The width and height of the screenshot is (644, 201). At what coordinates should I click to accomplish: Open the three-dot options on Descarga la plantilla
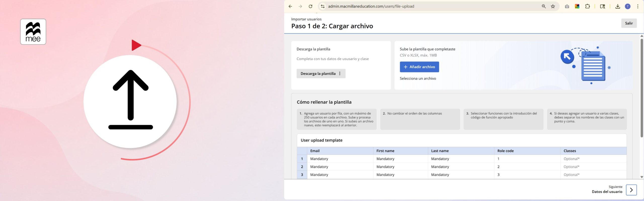point(340,74)
